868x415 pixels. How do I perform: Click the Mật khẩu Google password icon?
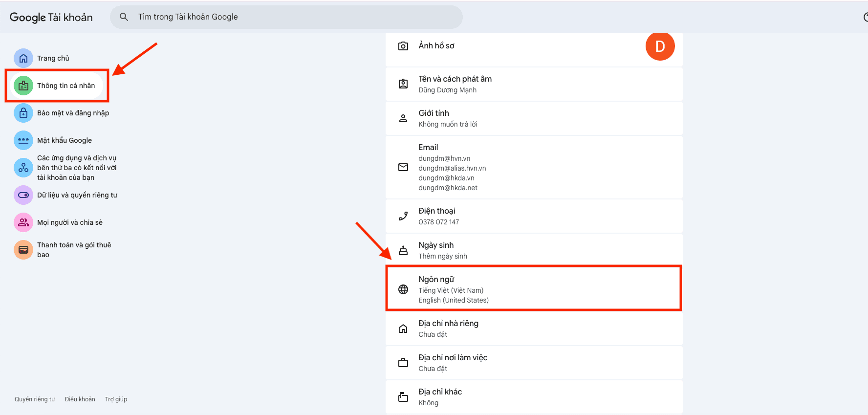click(23, 140)
